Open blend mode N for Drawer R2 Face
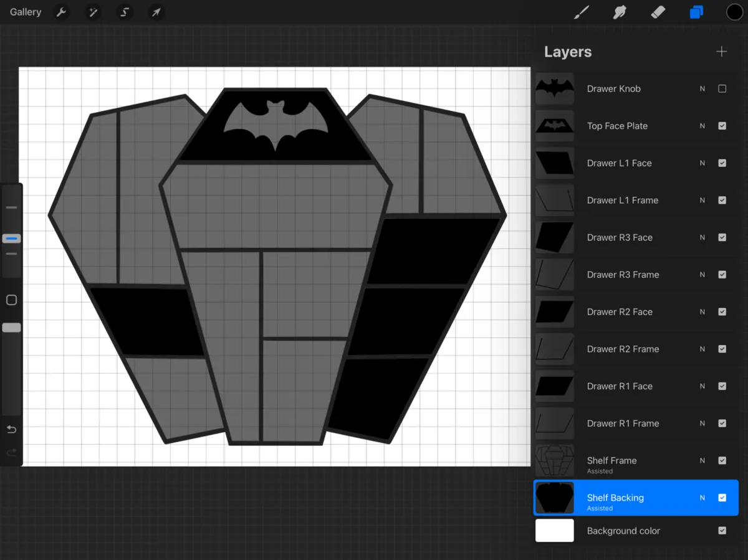This screenshot has width=748, height=560. 702,312
